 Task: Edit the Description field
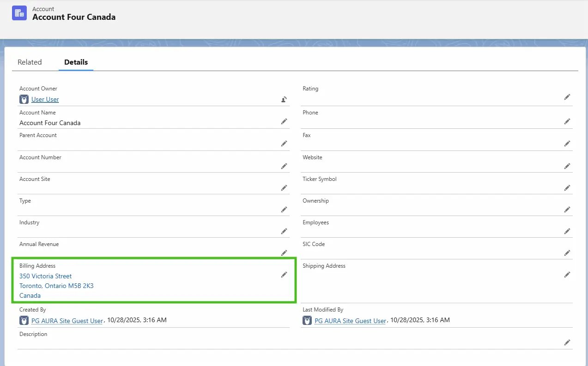click(x=567, y=342)
